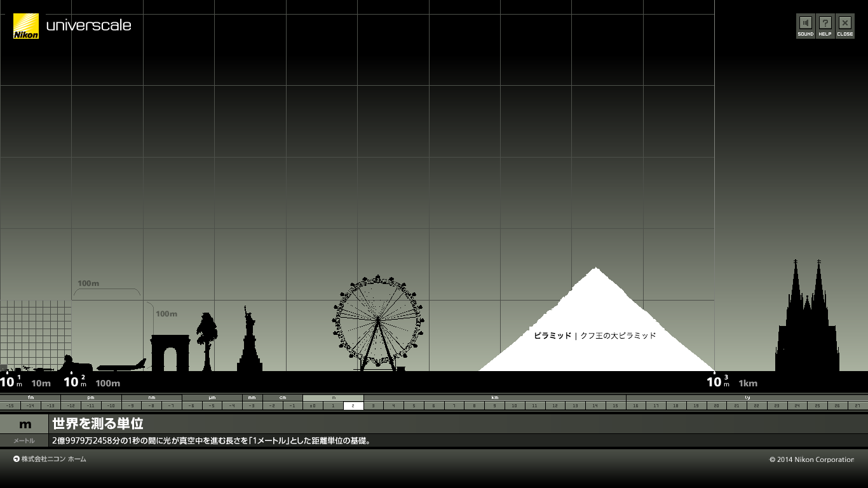The height and width of the screenshot is (488, 868).
Task: Go to scale exponent -10
Action: pos(111,405)
